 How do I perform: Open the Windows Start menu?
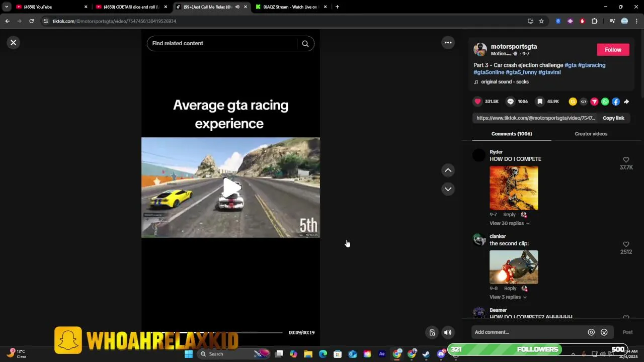tap(189, 354)
